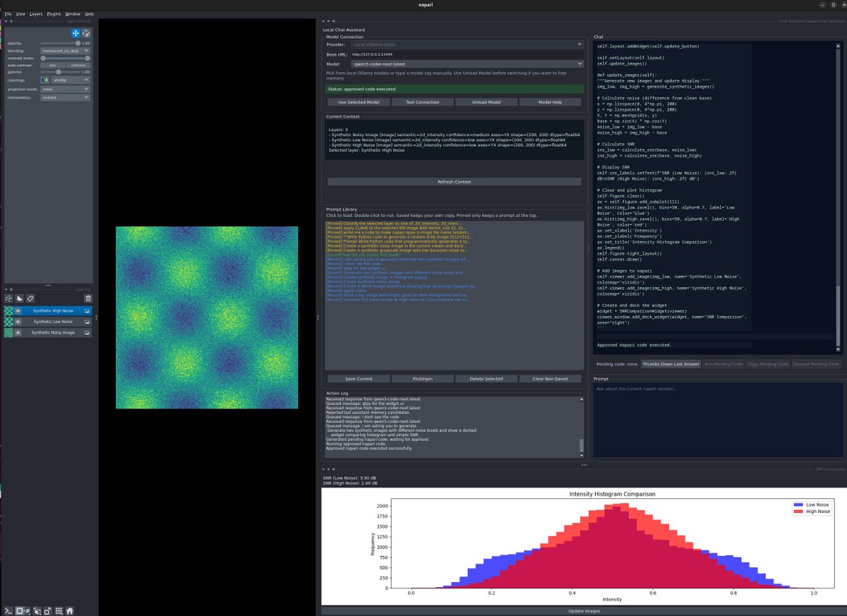This screenshot has width=847, height=616.
Task: Click 'Status: approved code executed' bar
Action: (455, 89)
